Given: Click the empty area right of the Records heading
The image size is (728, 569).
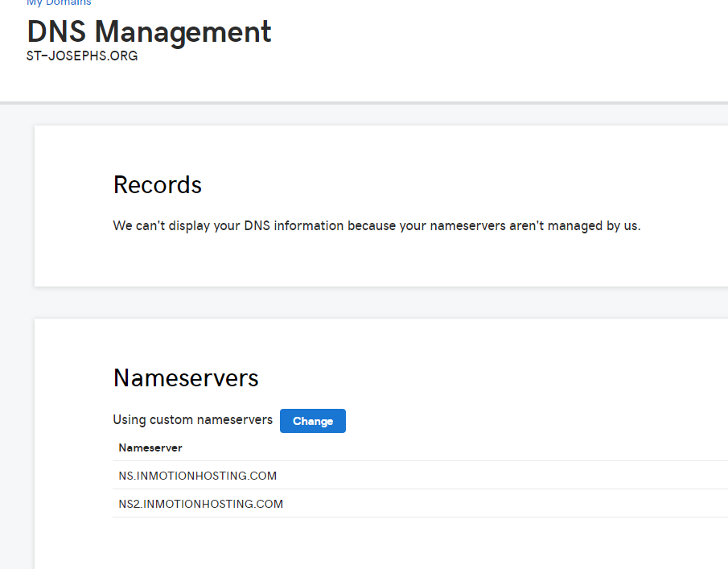Looking at the screenshot, I should pos(483,185).
